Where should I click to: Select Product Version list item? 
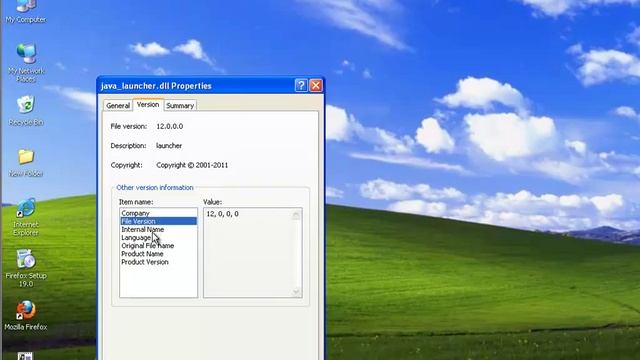click(x=158, y=262)
